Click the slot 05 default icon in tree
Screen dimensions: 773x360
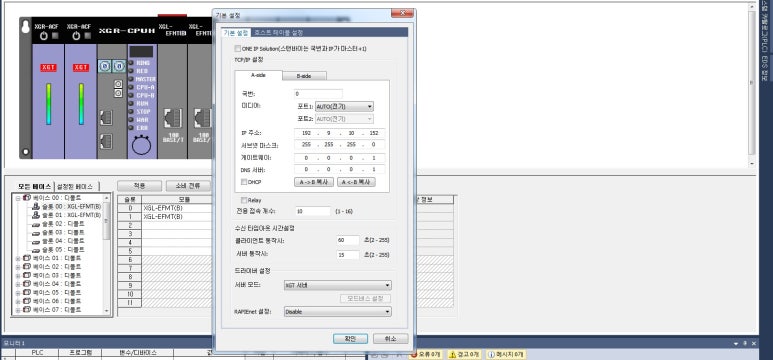tap(35, 250)
